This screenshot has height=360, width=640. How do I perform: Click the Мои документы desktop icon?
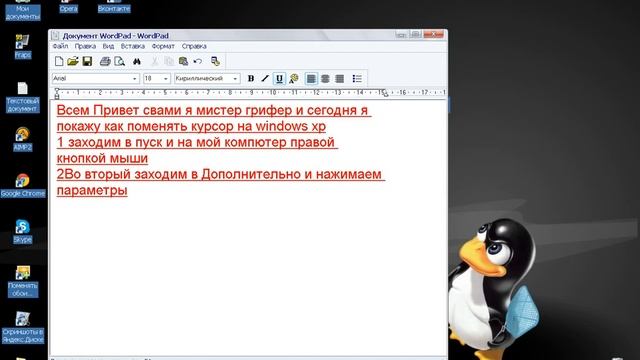point(23,10)
